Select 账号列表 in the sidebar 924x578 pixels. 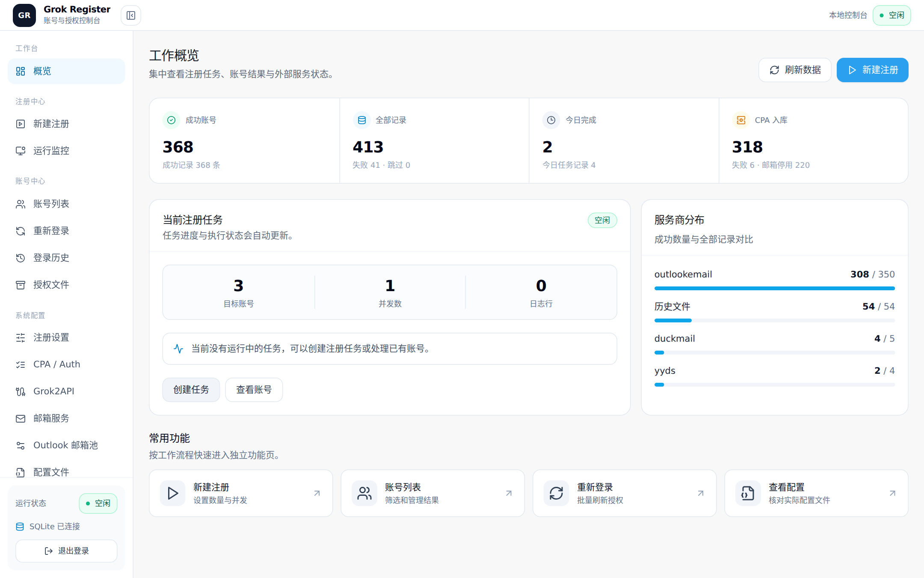pos(66,204)
